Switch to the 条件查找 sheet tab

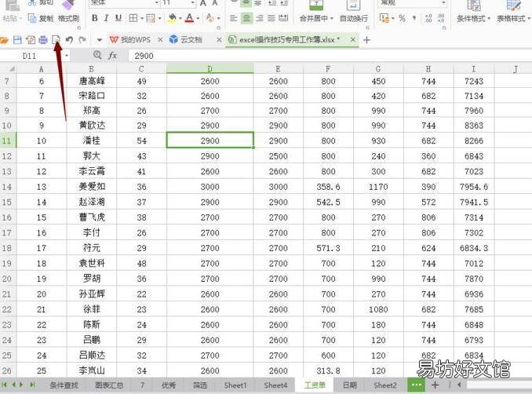64,385
